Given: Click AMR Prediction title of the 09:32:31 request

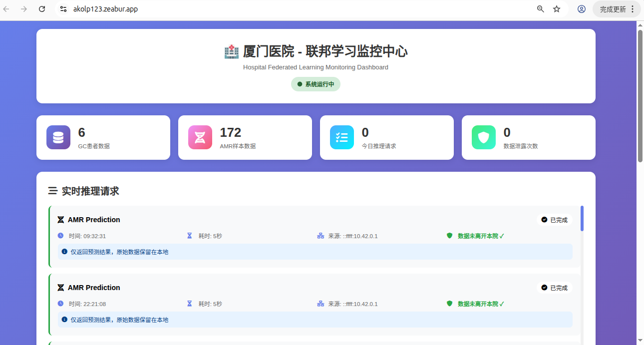Looking at the screenshot, I should (x=94, y=220).
